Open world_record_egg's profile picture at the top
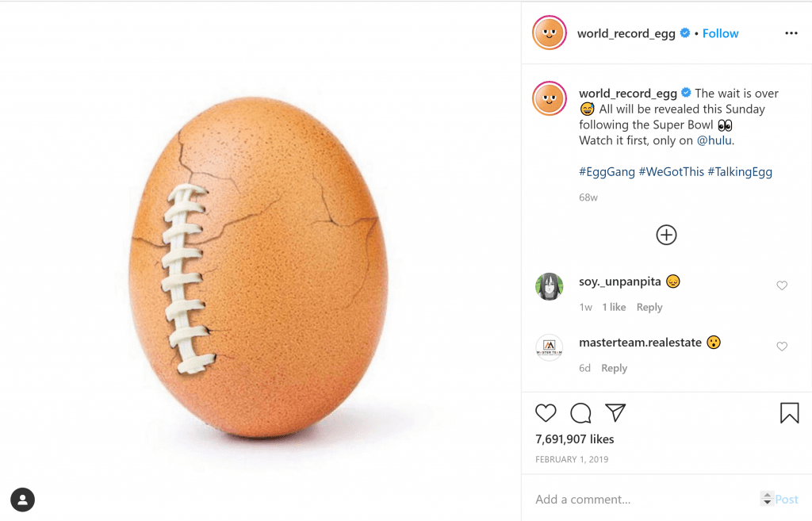The height and width of the screenshot is (521, 812). coord(549,33)
